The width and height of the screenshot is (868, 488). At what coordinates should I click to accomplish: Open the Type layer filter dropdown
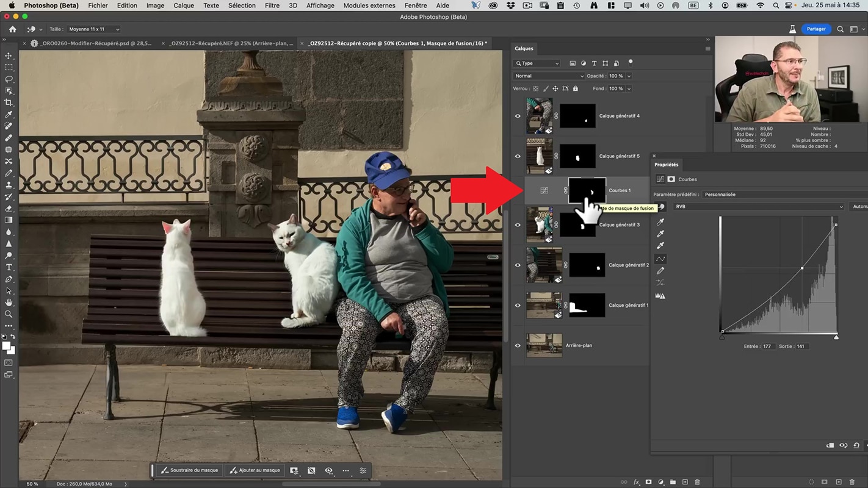[537, 63]
